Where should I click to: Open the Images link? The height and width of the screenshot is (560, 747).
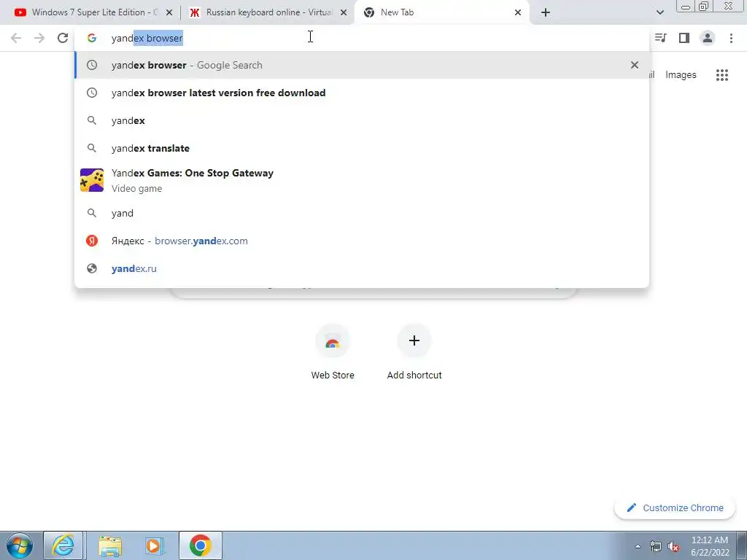(681, 75)
